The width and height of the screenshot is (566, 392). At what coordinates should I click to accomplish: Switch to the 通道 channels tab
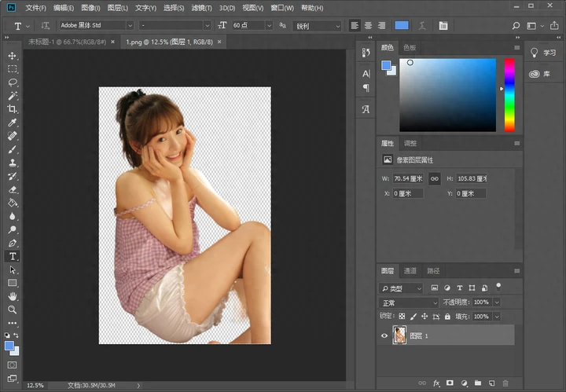[410, 271]
